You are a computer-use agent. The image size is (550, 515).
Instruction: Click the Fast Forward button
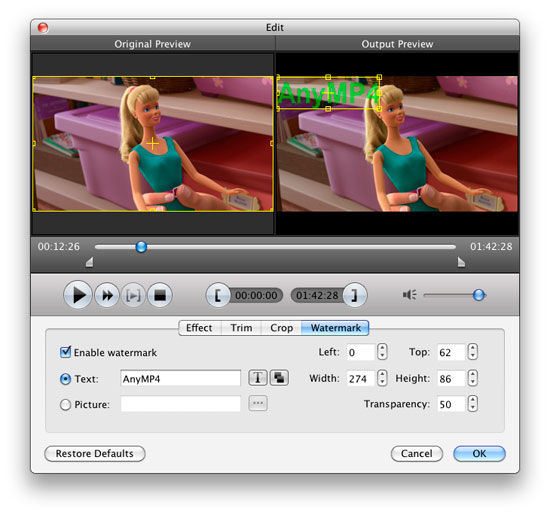pos(107,295)
